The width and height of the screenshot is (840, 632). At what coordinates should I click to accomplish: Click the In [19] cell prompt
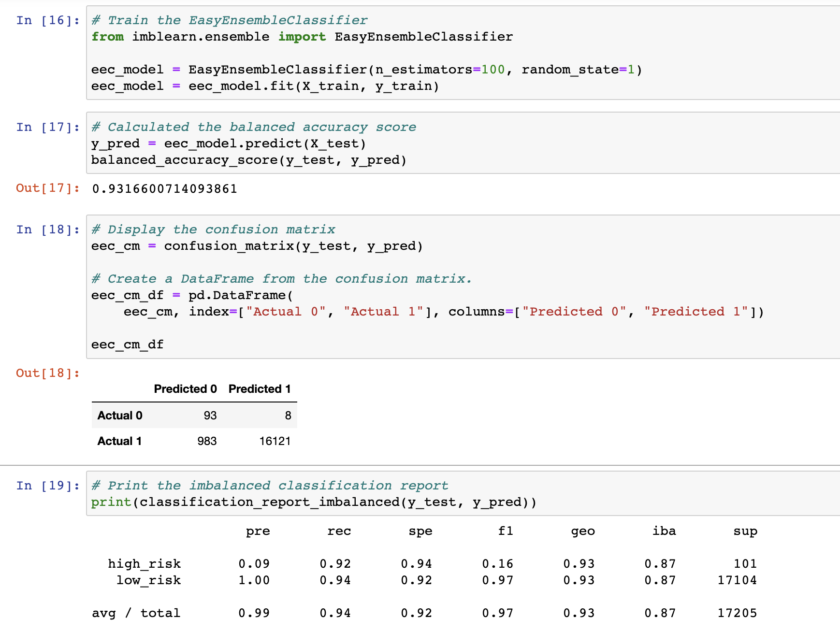click(x=48, y=486)
